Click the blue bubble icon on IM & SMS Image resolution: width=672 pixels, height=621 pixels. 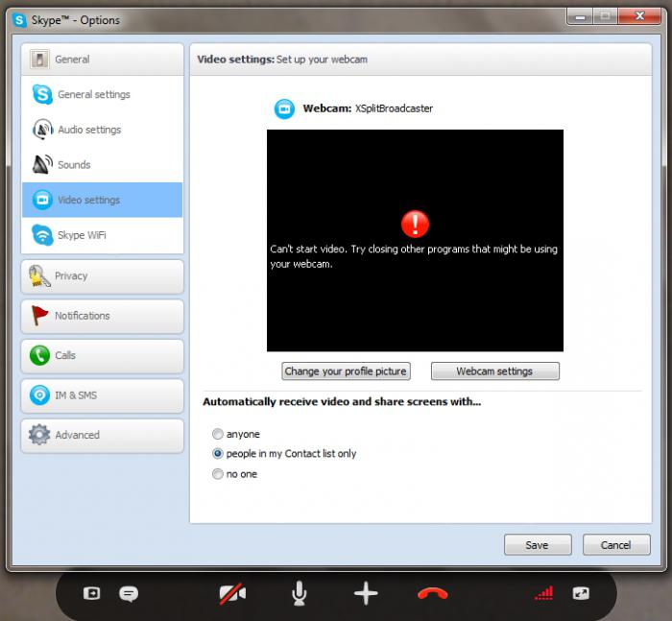(x=40, y=395)
